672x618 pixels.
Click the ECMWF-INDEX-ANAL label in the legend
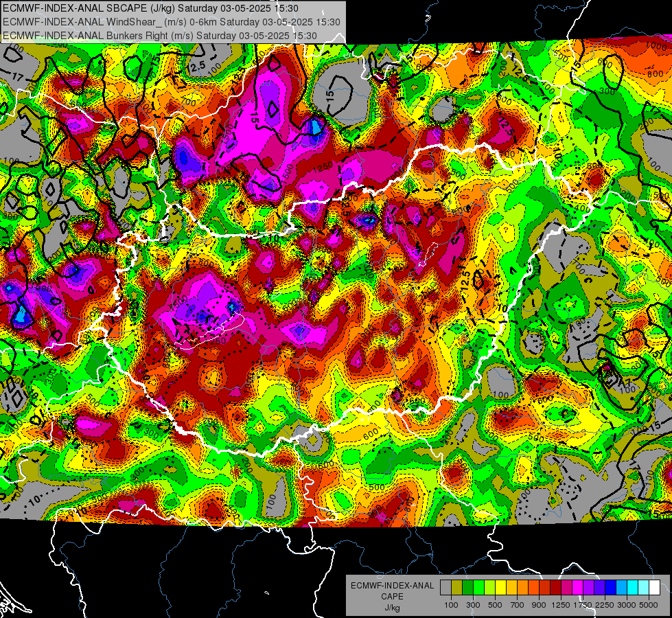pyautogui.click(x=393, y=586)
